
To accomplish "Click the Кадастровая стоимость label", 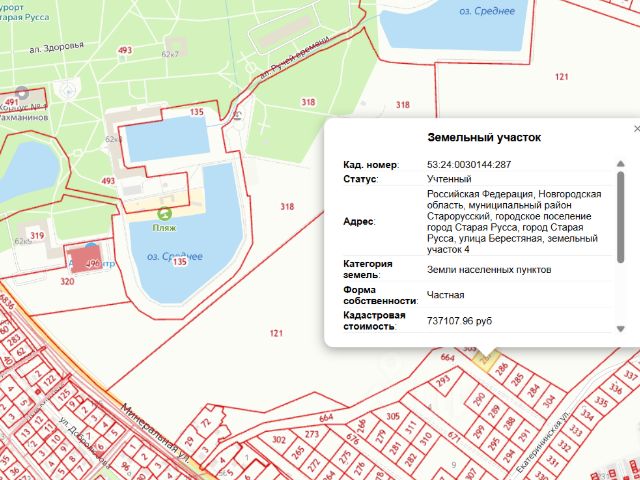I will pos(374,321).
